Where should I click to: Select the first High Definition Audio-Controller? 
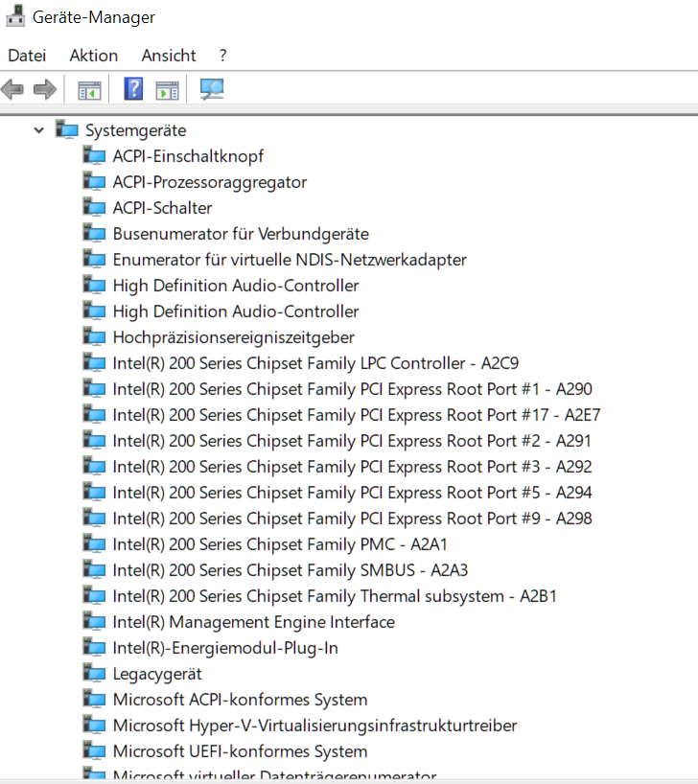pyautogui.click(x=236, y=286)
